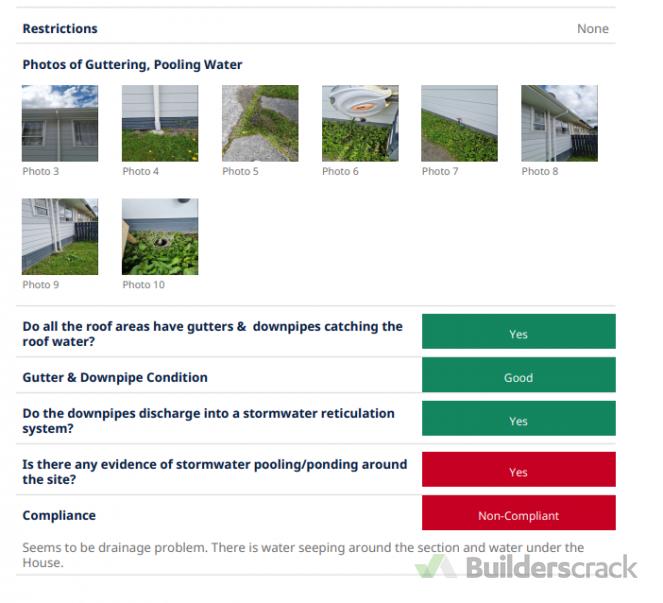663x603 pixels.
Task: View the Photo 7 thumbnail
Action: click(459, 123)
